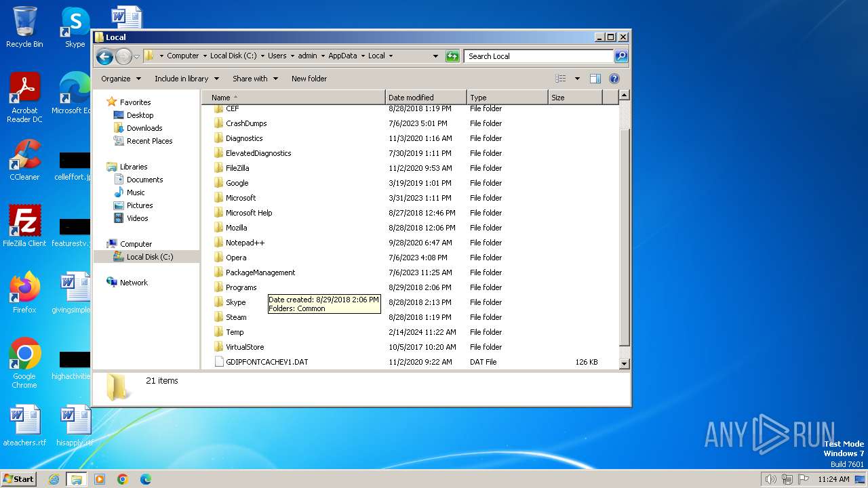The width and height of the screenshot is (868, 488).
Task: Select the Notepad++ folder
Action: [245, 243]
